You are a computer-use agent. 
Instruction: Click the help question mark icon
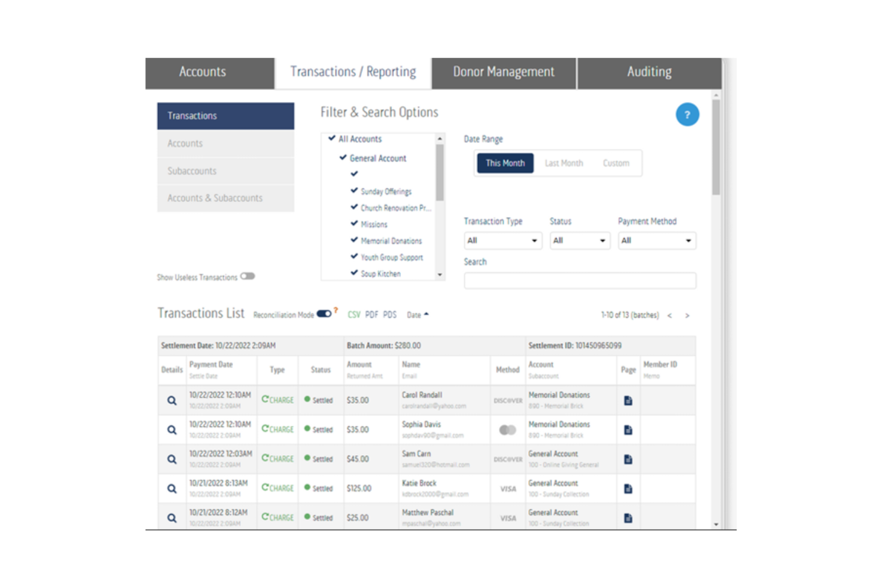pos(687,114)
